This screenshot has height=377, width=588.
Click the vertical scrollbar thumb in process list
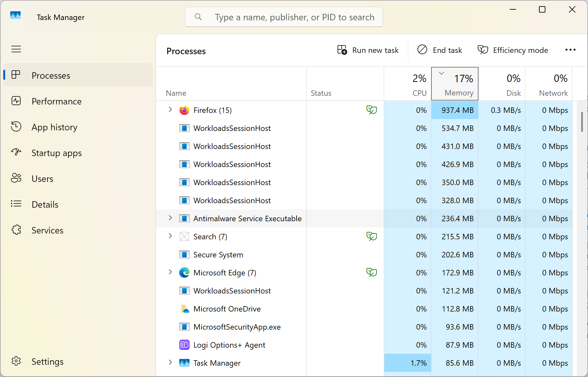point(582,122)
